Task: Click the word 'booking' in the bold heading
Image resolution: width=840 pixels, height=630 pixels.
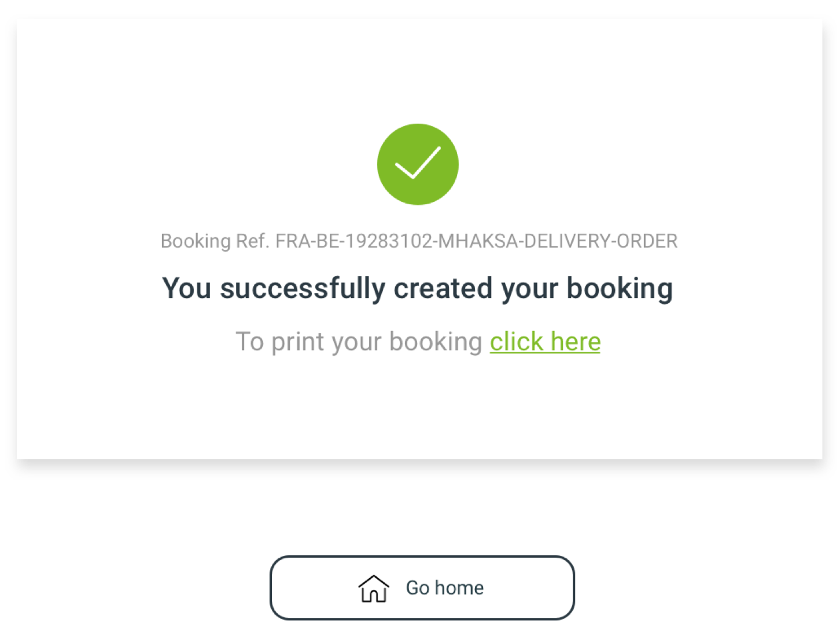Action: pos(619,288)
